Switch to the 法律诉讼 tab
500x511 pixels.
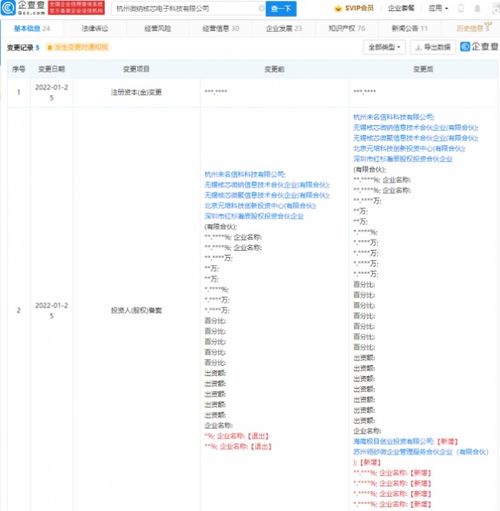pyautogui.click(x=95, y=28)
